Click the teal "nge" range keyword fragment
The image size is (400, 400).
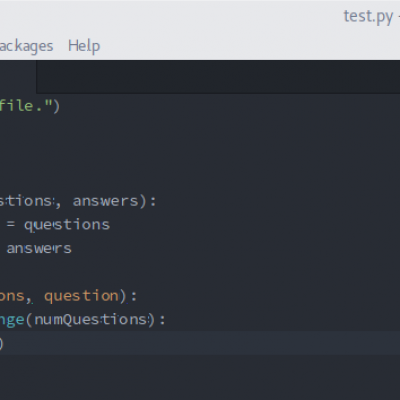pyautogui.click(x=12, y=320)
